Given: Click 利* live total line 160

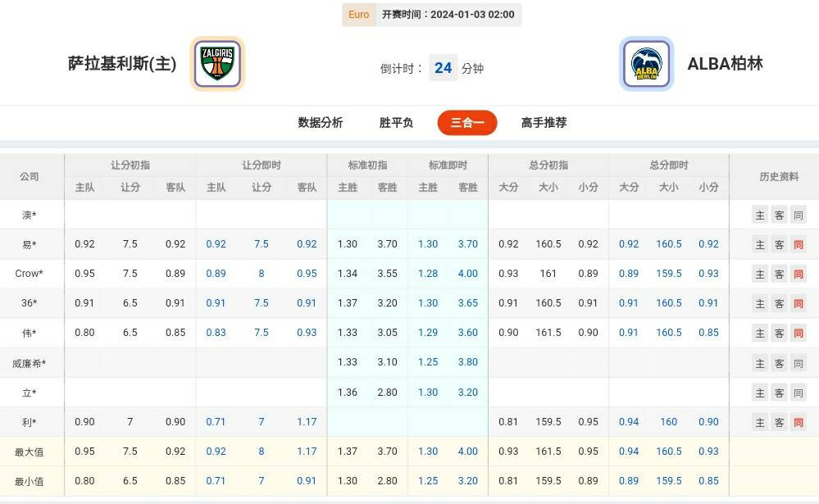Looking at the screenshot, I should click(669, 421).
